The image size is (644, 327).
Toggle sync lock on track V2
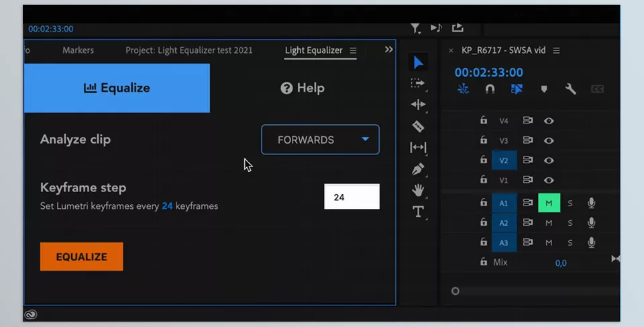(528, 160)
